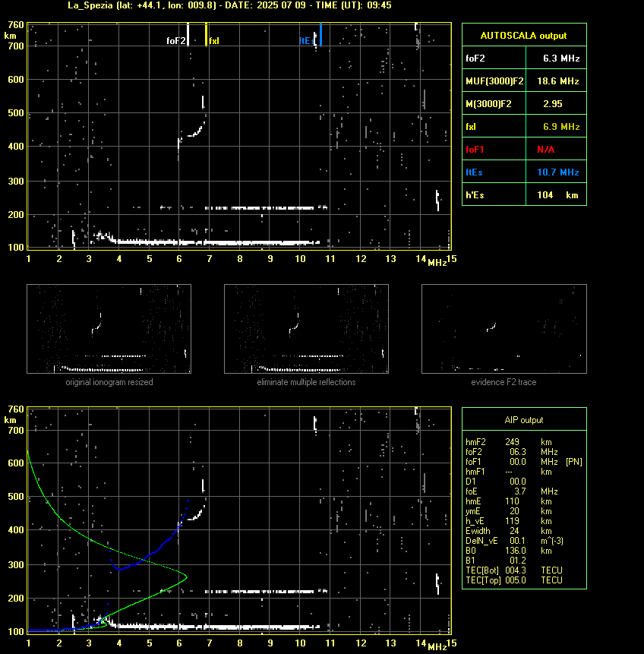Click the 'eliminate multiple reflections' caption
The height and width of the screenshot is (654, 644).
point(306,382)
